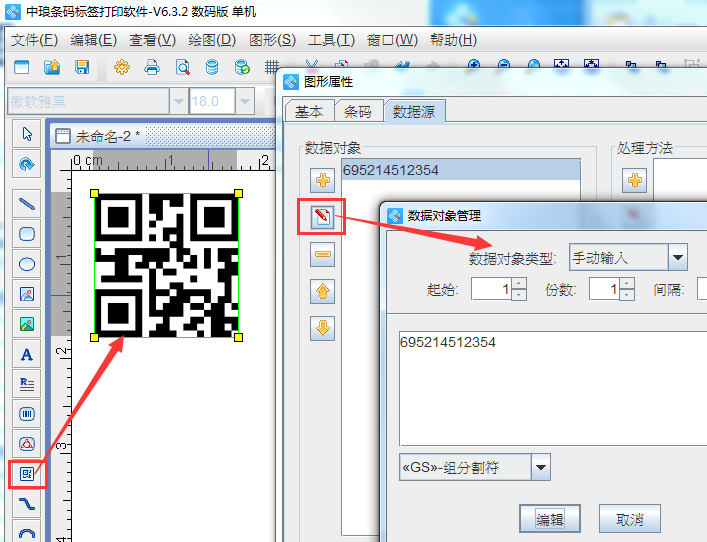The height and width of the screenshot is (542, 707).
Task: Click the 取消 button in the dialog
Action: [x=629, y=519]
